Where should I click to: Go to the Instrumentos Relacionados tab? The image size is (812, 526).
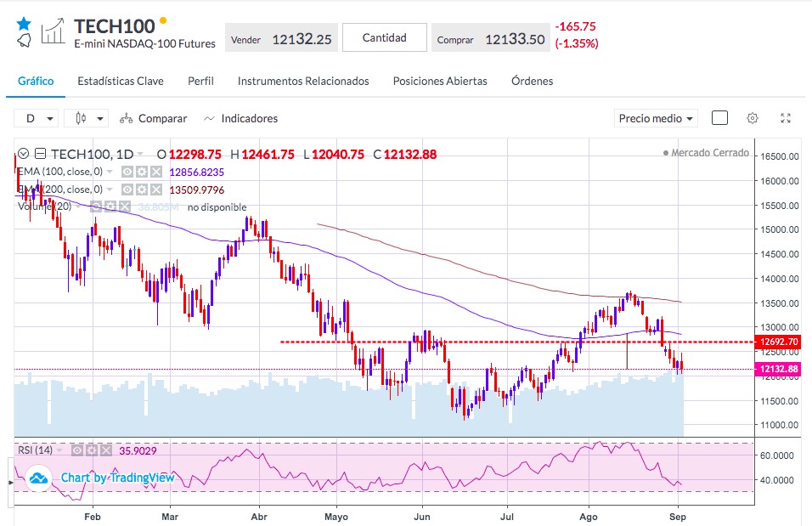coord(303,81)
